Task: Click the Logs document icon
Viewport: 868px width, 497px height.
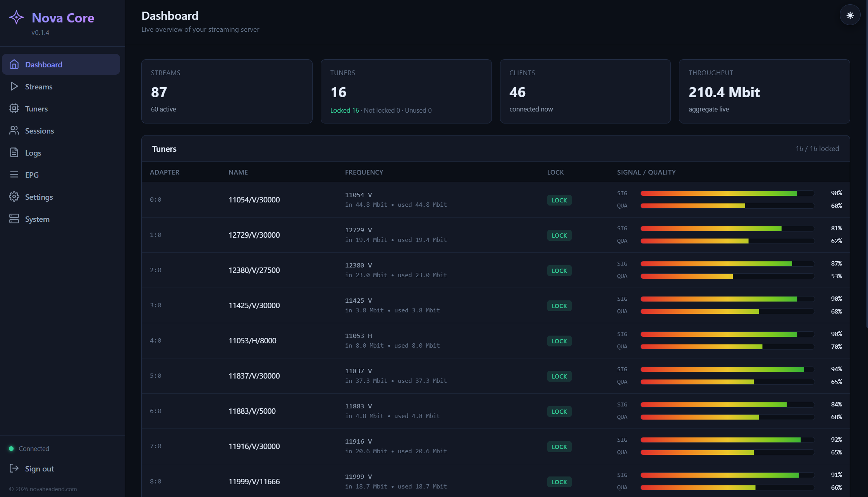Action: coord(14,153)
